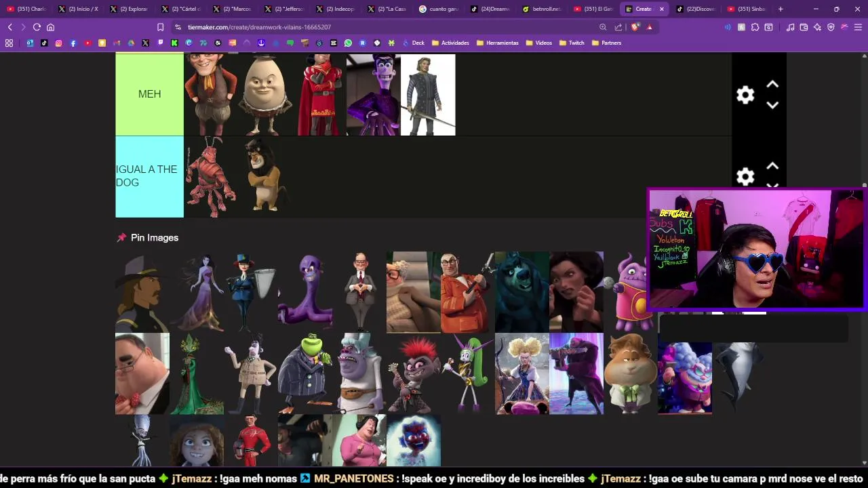Move IGUAL A THE DOG row up
This screenshot has width=868, height=488.
click(x=772, y=166)
